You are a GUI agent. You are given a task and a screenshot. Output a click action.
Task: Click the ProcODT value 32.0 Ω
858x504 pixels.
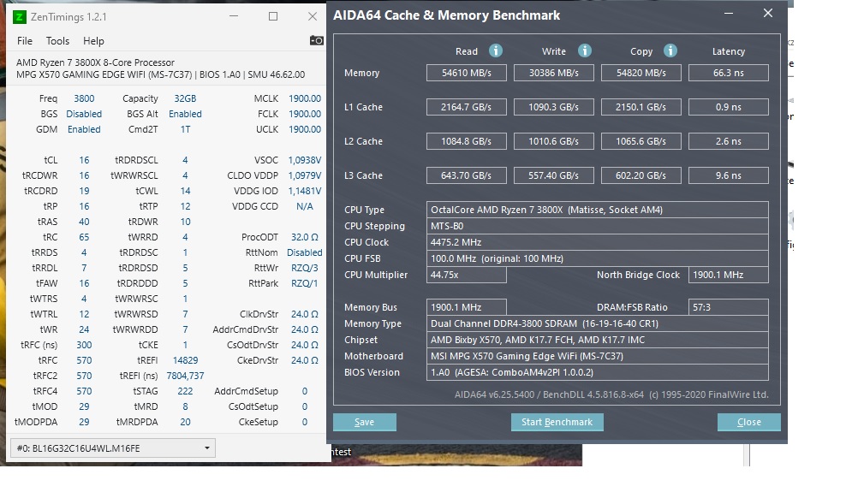click(x=305, y=237)
